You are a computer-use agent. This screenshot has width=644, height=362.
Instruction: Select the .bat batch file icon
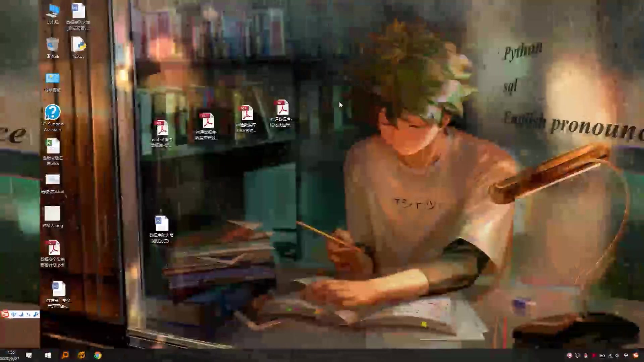pyautogui.click(x=53, y=180)
